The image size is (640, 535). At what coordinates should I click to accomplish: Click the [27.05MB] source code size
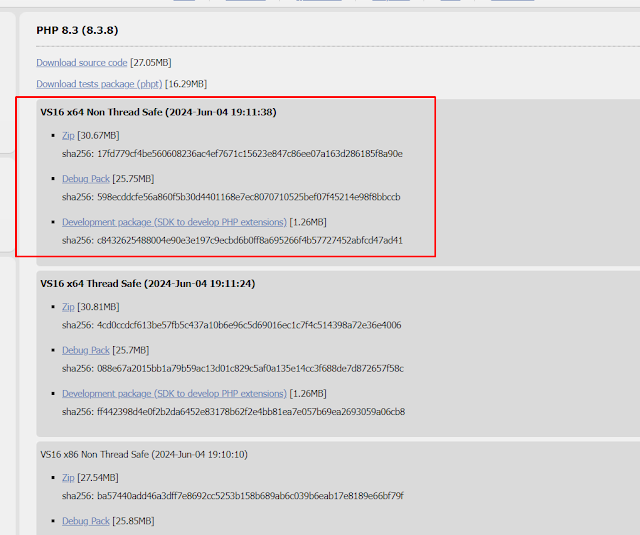click(151, 63)
